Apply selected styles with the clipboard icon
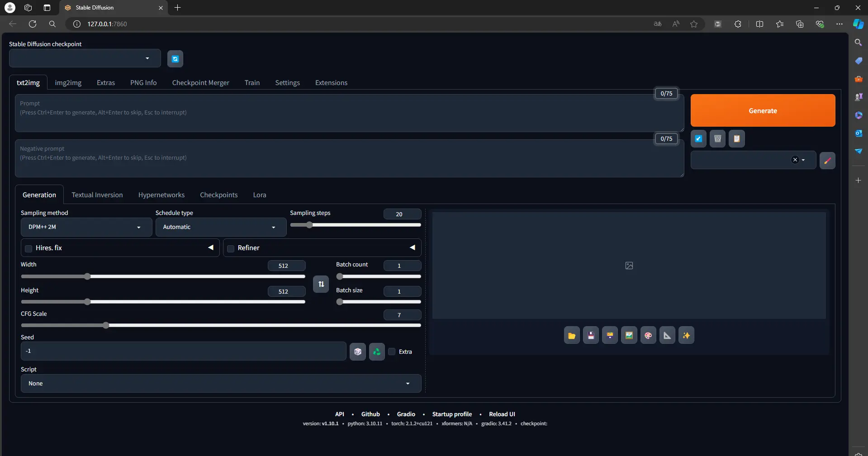Image resolution: width=868 pixels, height=456 pixels. tap(736, 139)
